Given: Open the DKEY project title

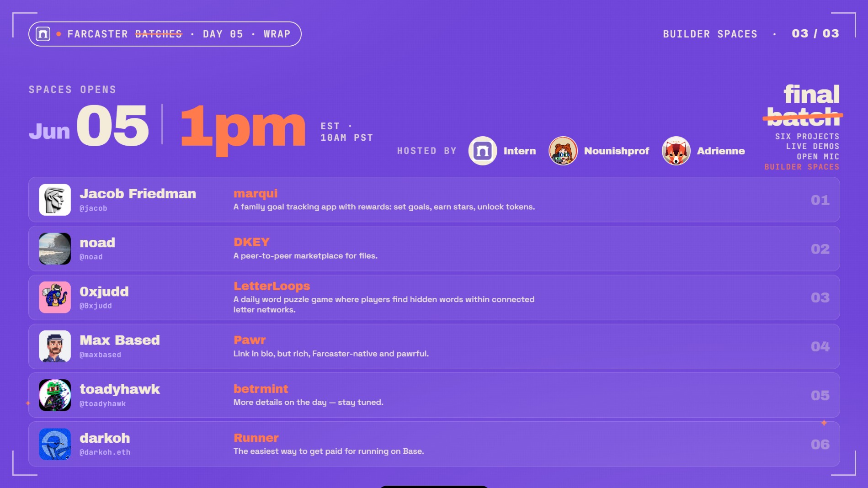Looking at the screenshot, I should [x=251, y=242].
